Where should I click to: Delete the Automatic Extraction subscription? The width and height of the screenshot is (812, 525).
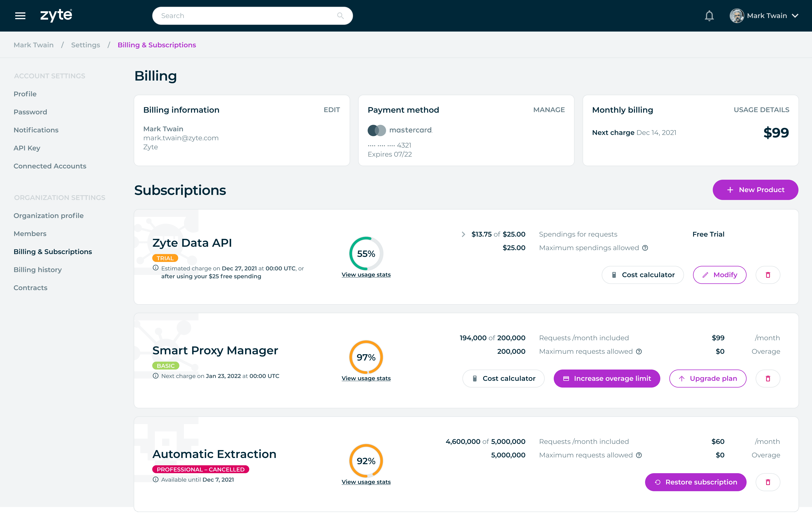coord(768,482)
